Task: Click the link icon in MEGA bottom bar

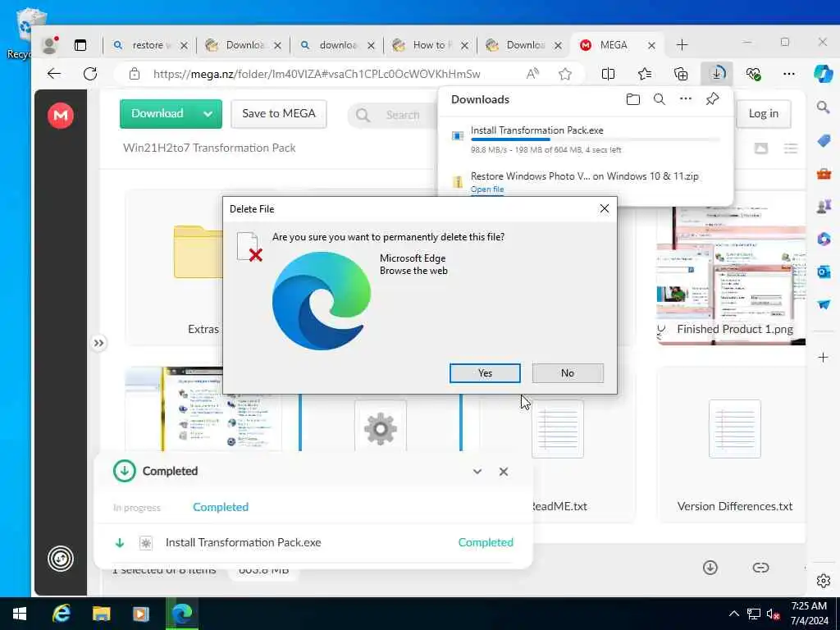Action: 760,568
